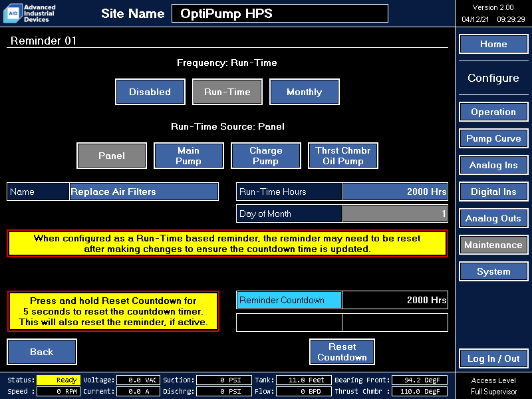Click the Version 2.00 text
Image resolution: width=532 pixels, height=399 pixels.
click(493, 7)
